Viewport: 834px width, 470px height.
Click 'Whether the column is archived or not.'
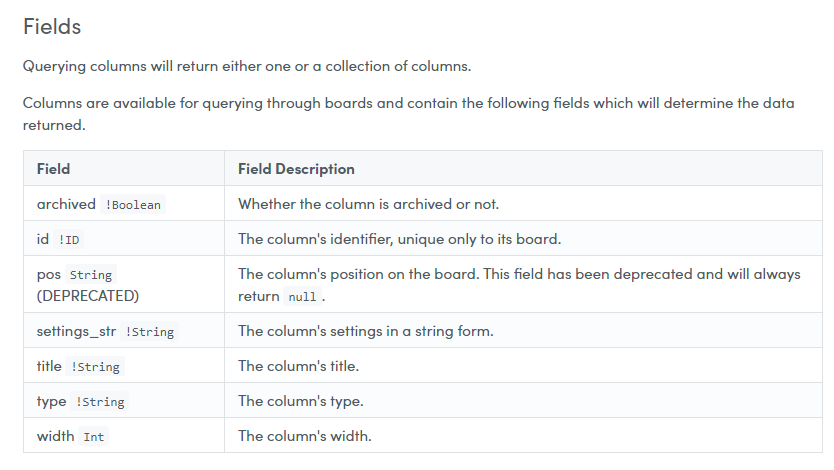[x=369, y=204]
